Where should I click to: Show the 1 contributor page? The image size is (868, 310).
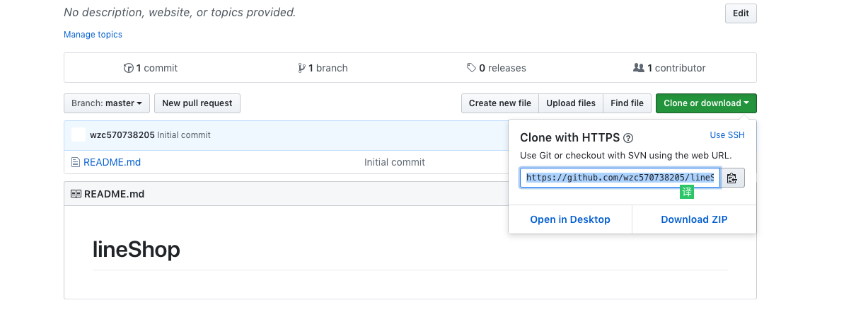point(669,68)
